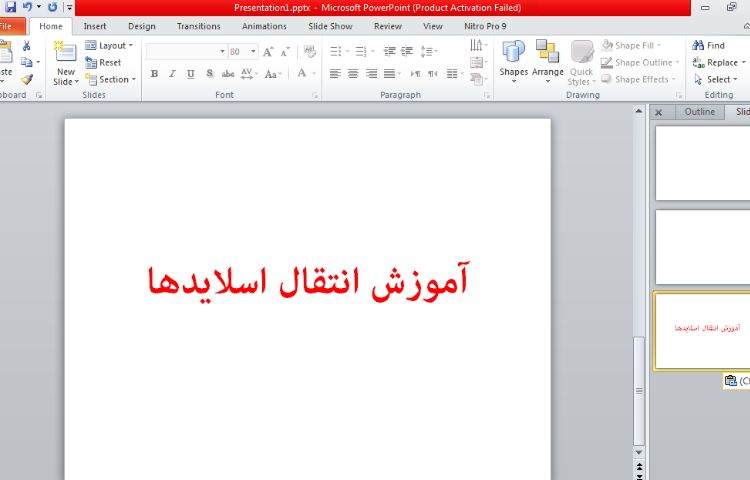Apply the Font Color

tap(301, 73)
